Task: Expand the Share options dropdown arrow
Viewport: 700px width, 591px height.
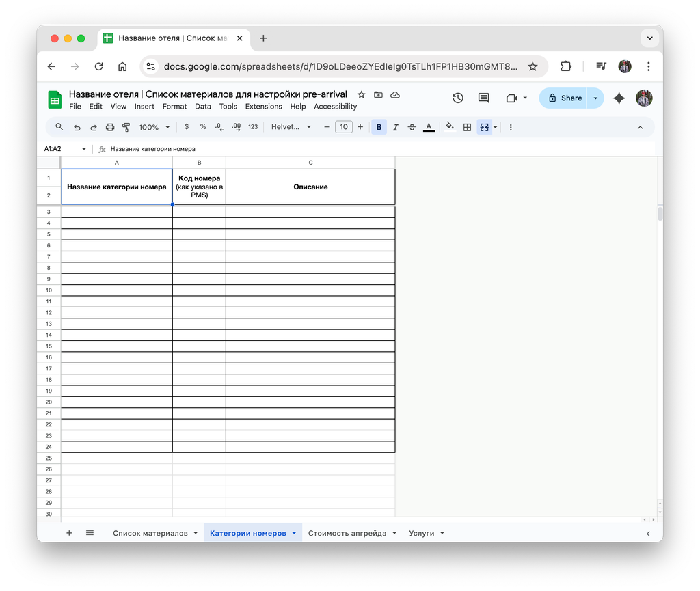Action: 595,98
